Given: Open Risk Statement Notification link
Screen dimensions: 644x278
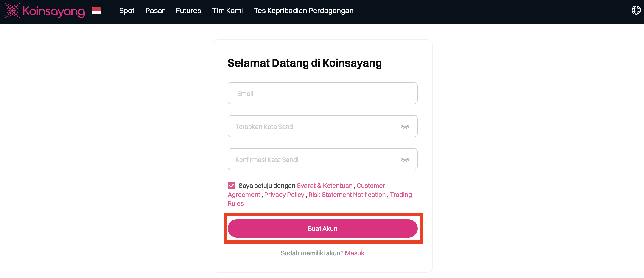Looking at the screenshot, I should [x=347, y=195].
